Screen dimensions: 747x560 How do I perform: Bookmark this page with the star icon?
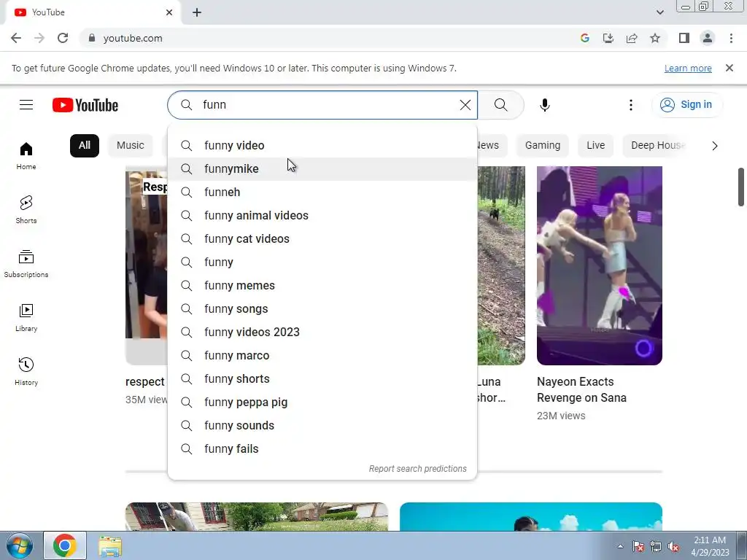click(655, 38)
